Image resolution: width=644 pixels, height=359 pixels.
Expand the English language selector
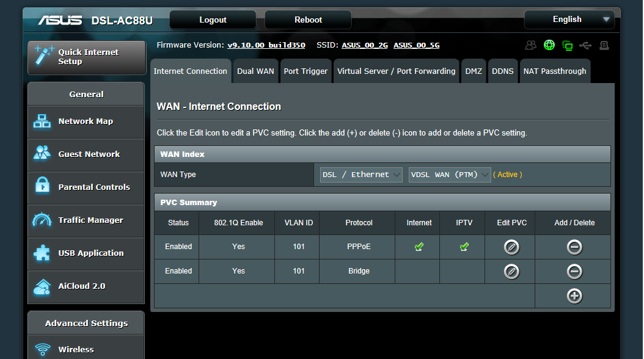click(x=569, y=20)
